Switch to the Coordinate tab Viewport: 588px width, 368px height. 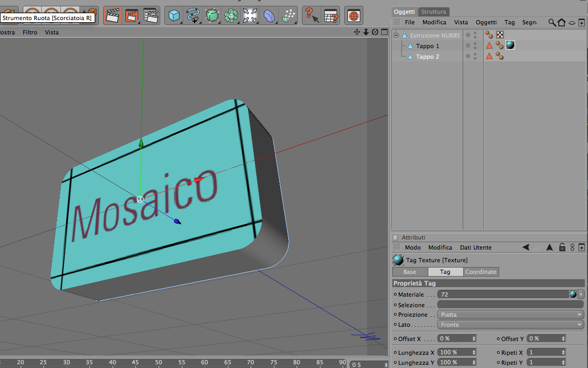(481, 272)
